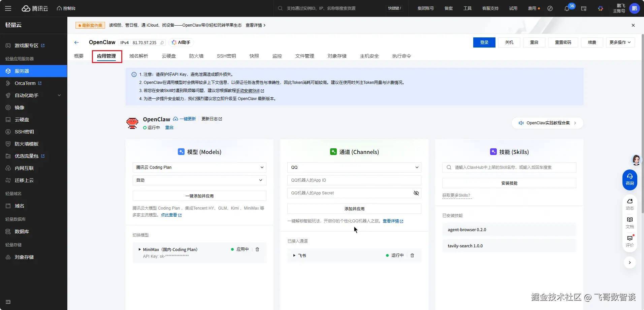Click the info icon in the notice box
Screen dimensions: 644x310
pos(134,74)
